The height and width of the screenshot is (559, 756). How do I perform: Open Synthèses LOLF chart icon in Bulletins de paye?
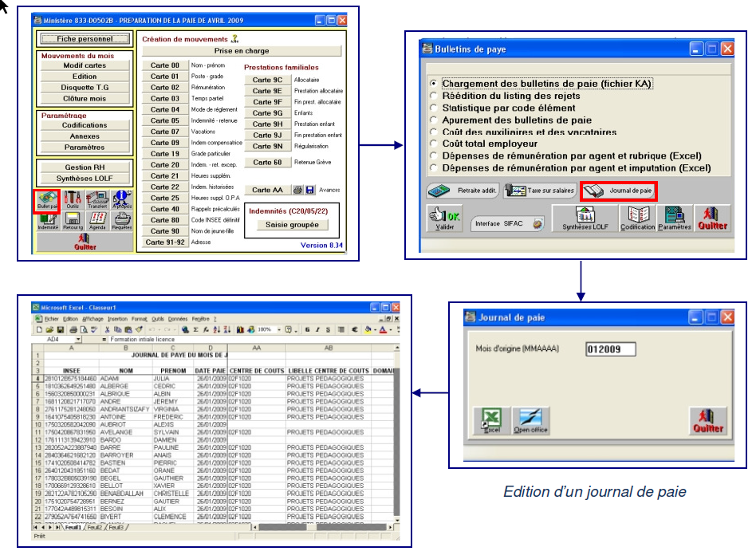(586, 218)
